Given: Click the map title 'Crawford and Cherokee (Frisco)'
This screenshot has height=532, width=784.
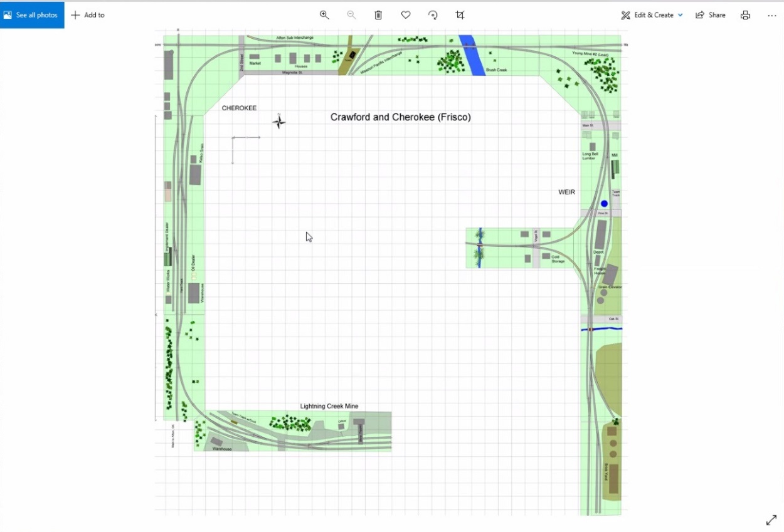Looking at the screenshot, I should tap(400, 117).
